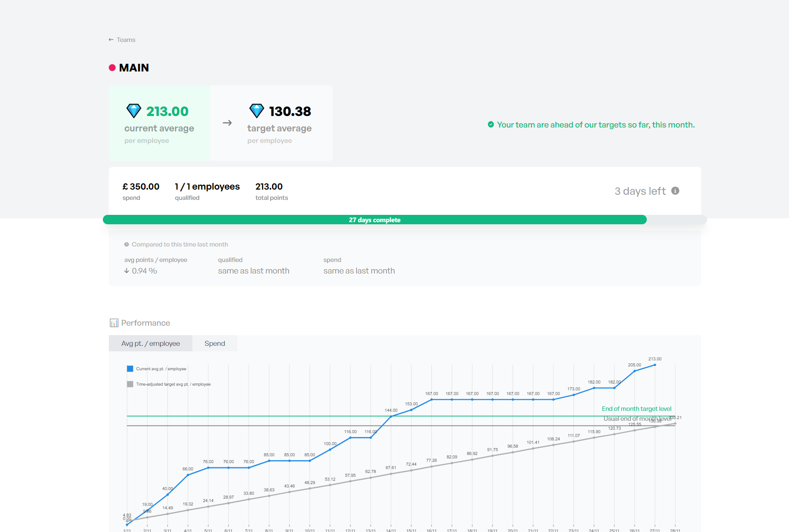Click the diamond icon beside 213.00

pyautogui.click(x=134, y=111)
